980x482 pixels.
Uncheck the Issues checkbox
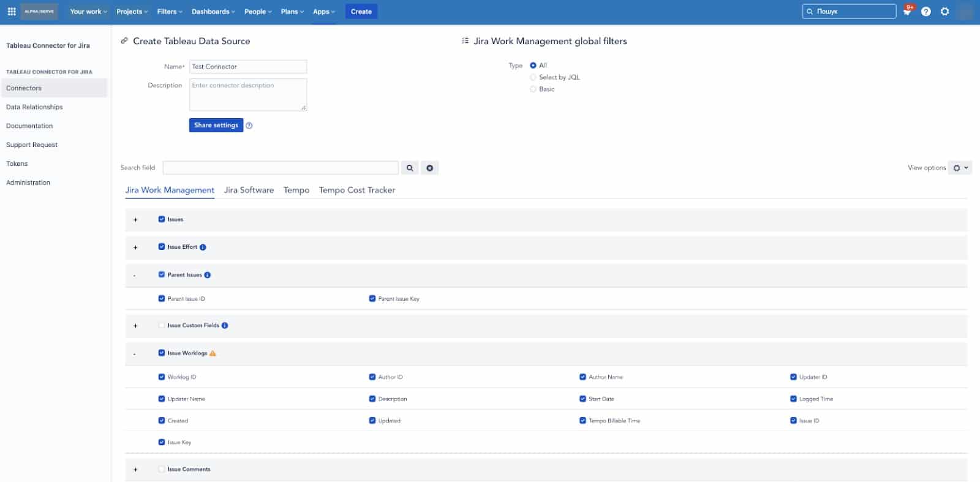pyautogui.click(x=162, y=219)
